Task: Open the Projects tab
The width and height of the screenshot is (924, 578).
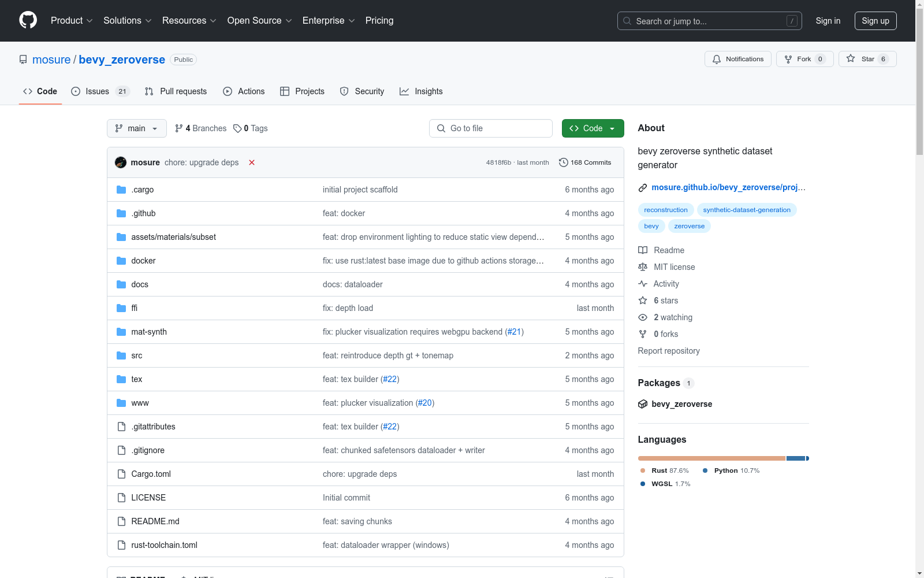Action: (x=302, y=91)
